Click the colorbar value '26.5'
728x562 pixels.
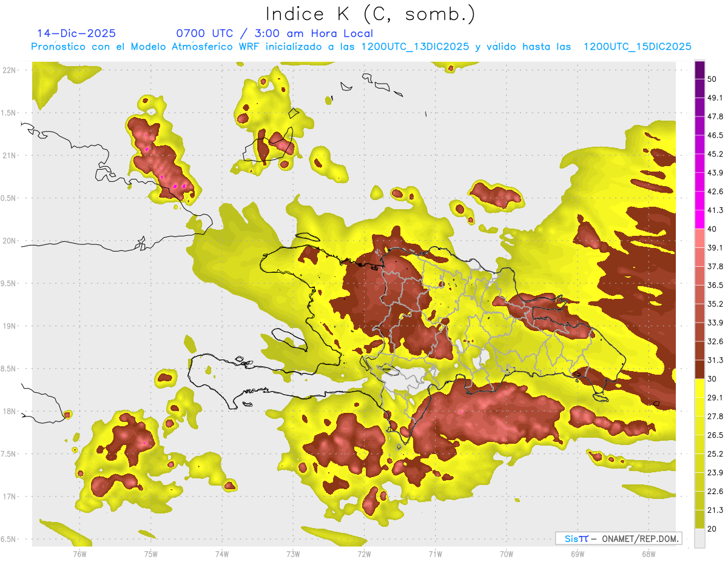pyautogui.click(x=715, y=435)
